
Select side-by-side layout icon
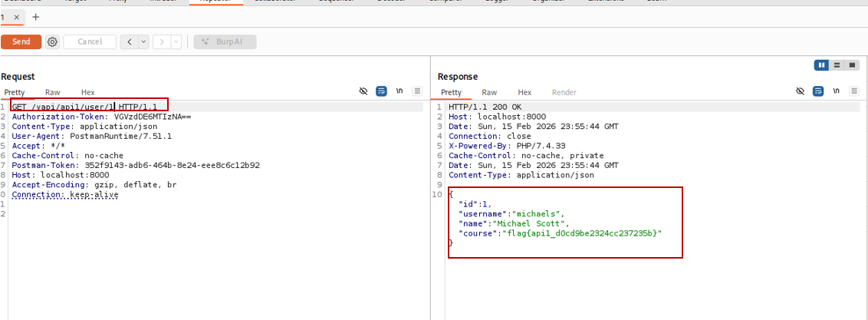click(x=821, y=65)
